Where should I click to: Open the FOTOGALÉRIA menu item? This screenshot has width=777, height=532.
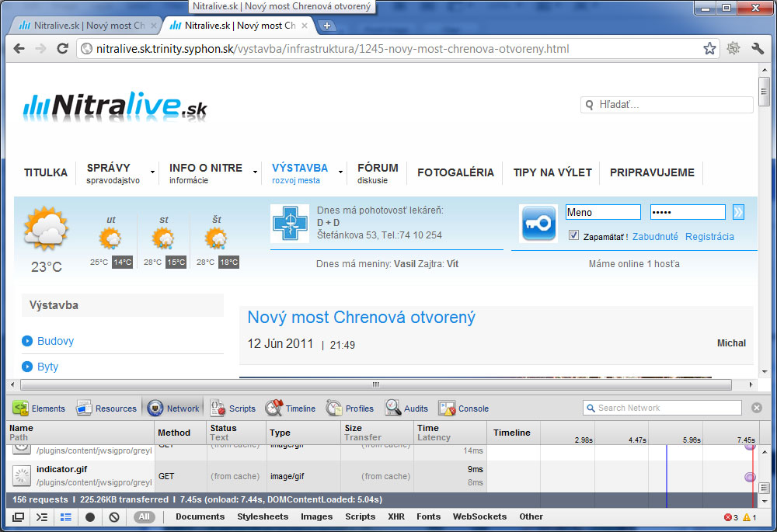(455, 172)
